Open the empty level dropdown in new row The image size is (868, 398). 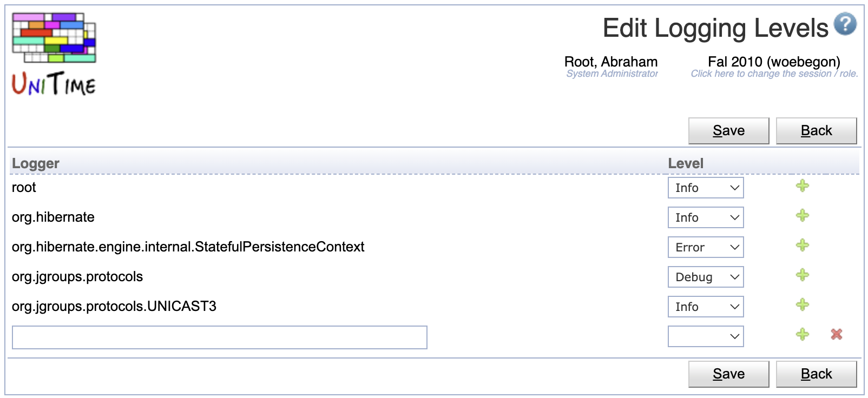click(706, 336)
